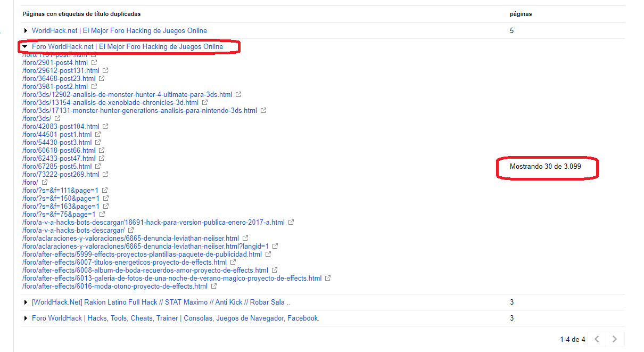
Task: Click 'Mostrando 30 de 3.099' text
Action: coord(546,167)
